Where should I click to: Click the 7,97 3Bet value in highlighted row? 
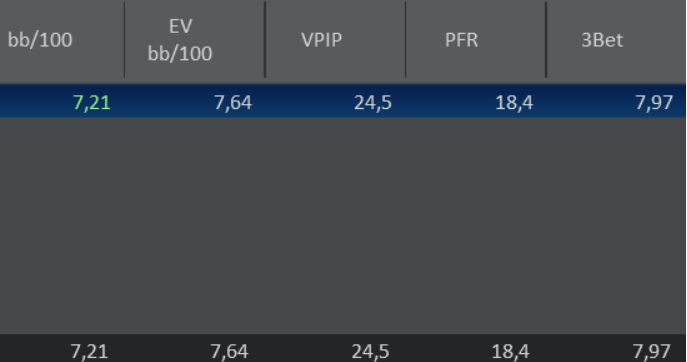(x=654, y=103)
